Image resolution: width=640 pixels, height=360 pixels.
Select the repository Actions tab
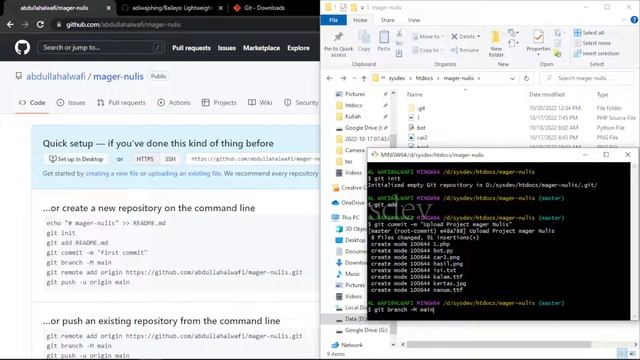174,102
